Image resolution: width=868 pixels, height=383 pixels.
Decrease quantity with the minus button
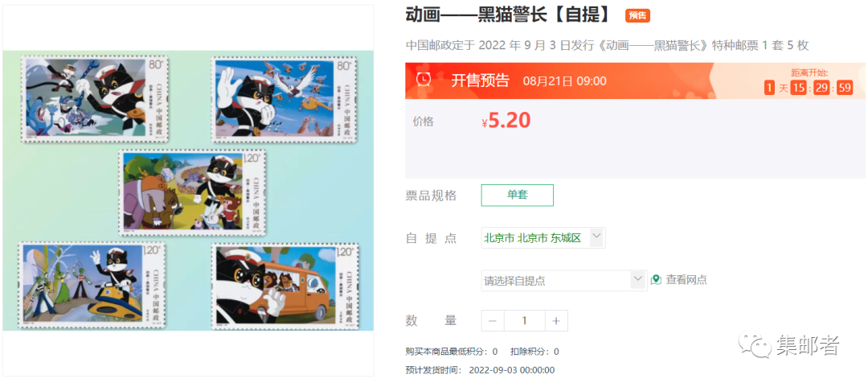point(493,321)
